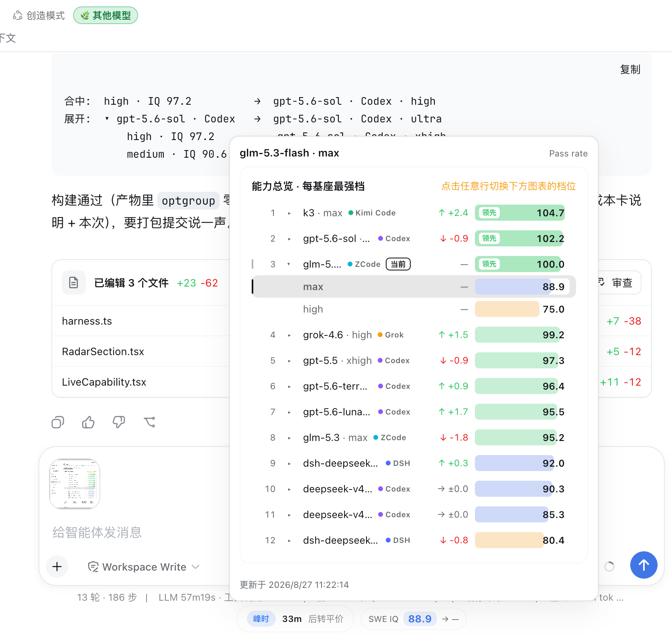
Task: Click the loading spinner near send button
Action: click(x=609, y=566)
